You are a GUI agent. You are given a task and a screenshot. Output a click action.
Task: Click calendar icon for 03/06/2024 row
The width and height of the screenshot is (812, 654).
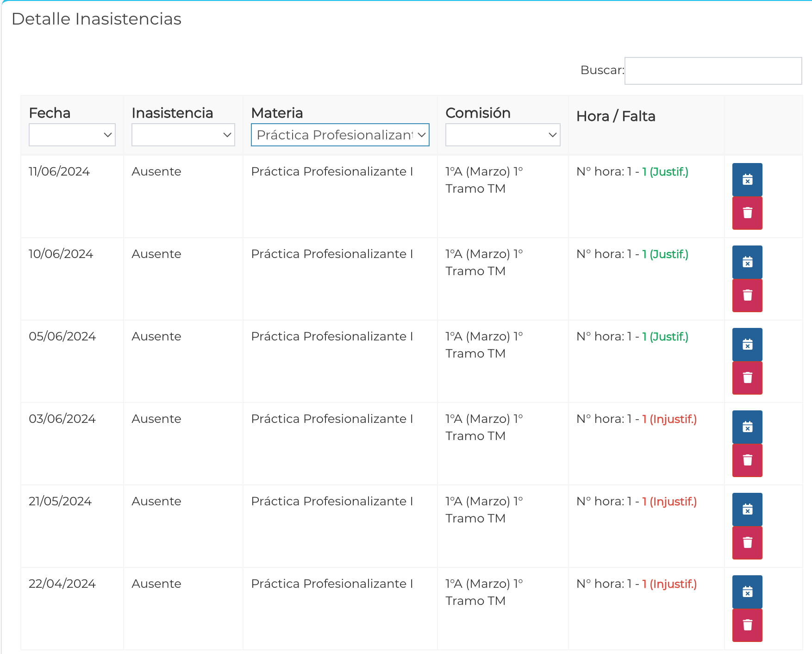pyautogui.click(x=747, y=427)
